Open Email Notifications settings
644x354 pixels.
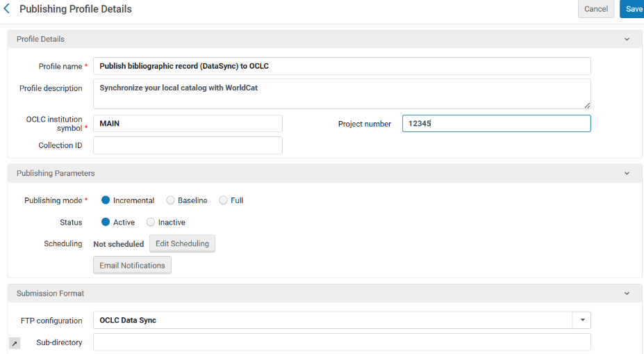[x=132, y=265]
